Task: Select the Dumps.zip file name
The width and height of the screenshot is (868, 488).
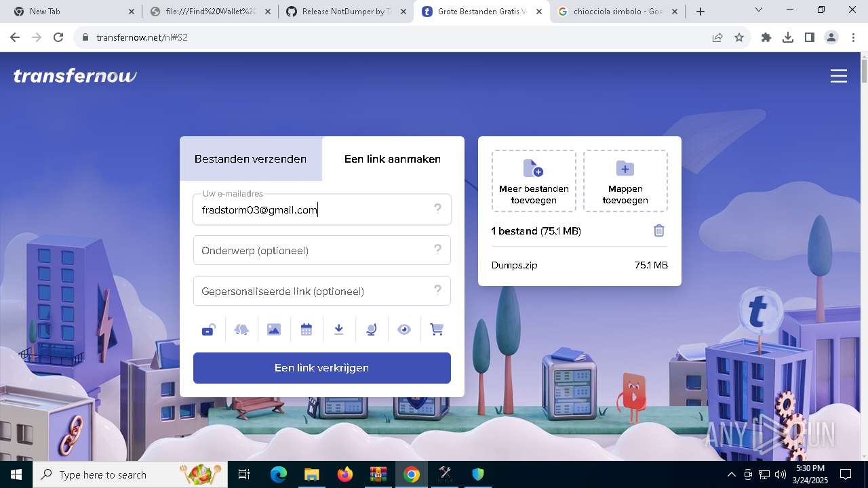Action: 515,265
